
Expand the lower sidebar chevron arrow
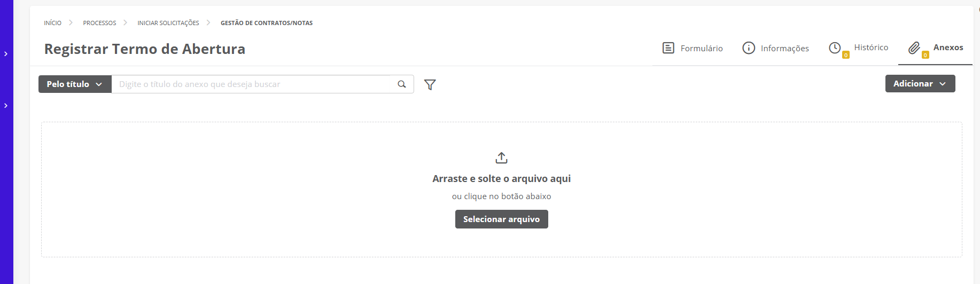coord(6,106)
